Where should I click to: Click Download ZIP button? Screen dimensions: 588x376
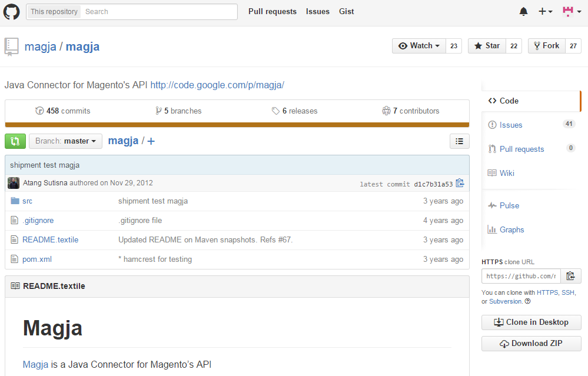point(531,344)
